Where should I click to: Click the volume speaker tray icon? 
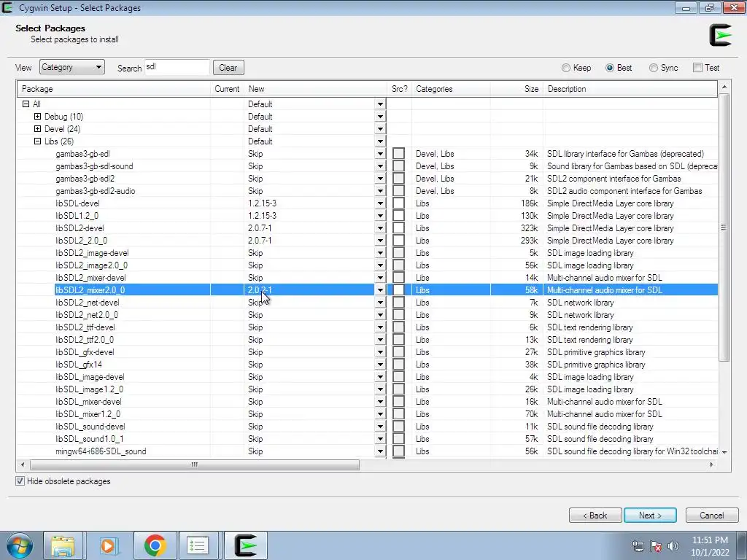tap(673, 546)
